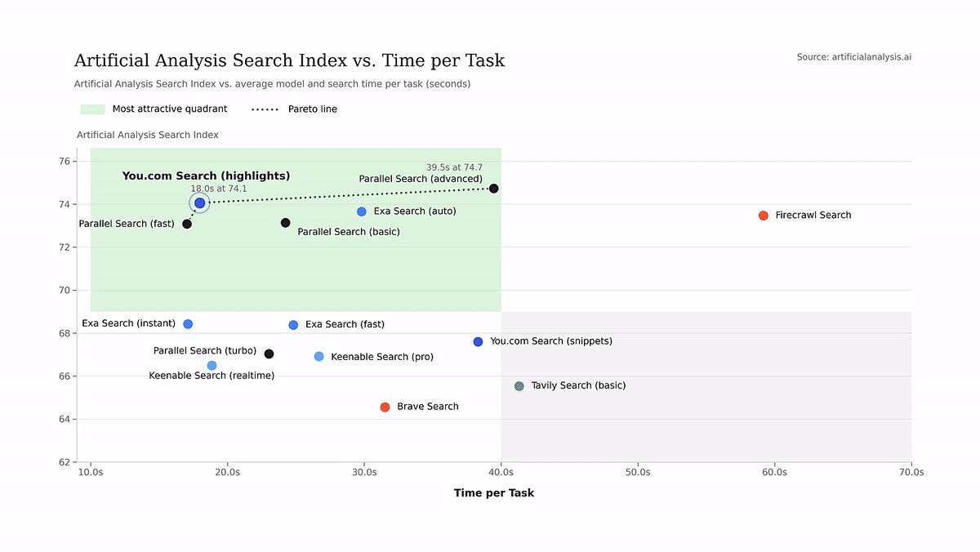Image resolution: width=980 pixels, height=552 pixels.
Task: Click the 70 y-axis tick label
Action: pos(65,291)
